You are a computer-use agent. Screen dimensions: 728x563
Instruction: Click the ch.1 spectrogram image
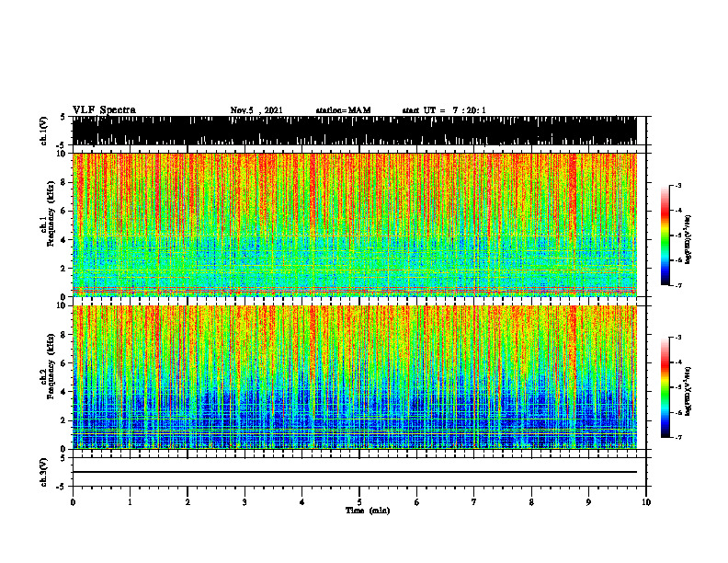[x=354, y=224]
